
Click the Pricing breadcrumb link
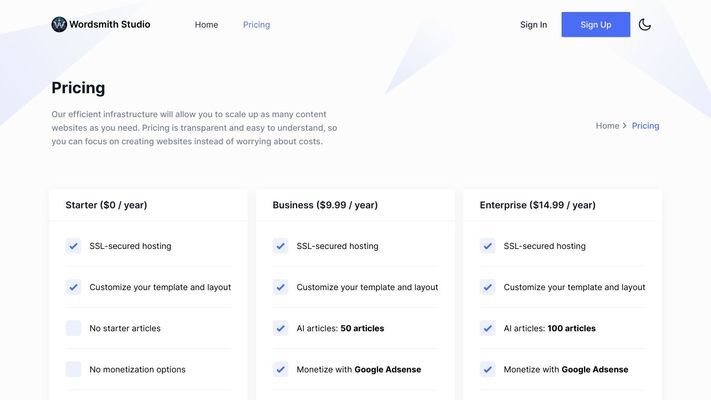[645, 126]
